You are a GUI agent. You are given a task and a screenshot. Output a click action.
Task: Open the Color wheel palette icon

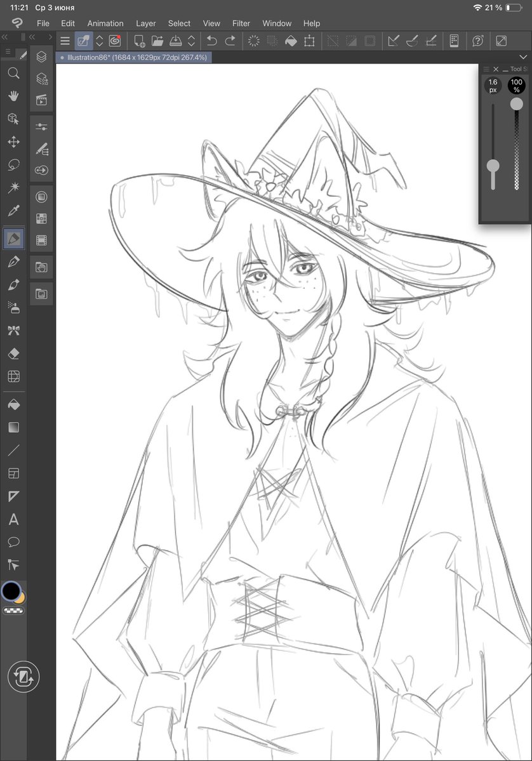(41, 197)
